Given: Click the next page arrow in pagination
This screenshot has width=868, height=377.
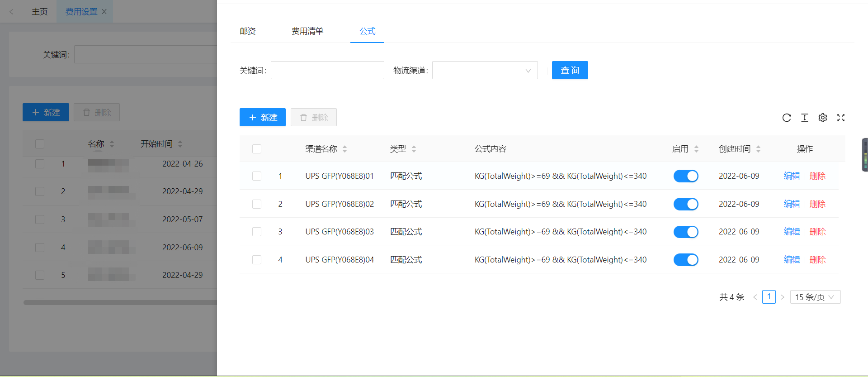Looking at the screenshot, I should tap(783, 297).
